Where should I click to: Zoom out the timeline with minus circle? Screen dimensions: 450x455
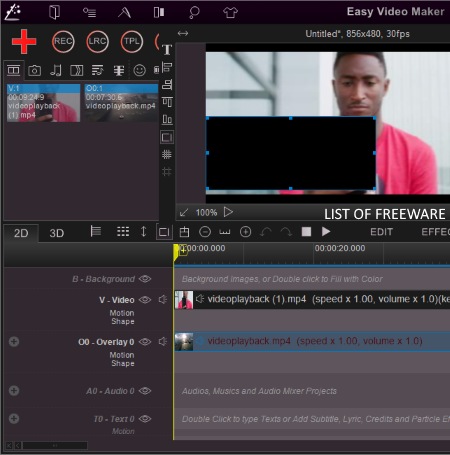pos(205,232)
